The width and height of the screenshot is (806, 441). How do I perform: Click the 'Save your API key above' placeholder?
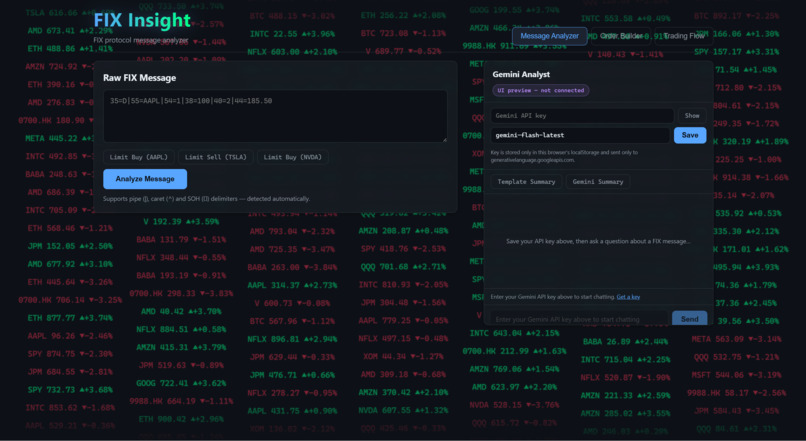pos(598,241)
